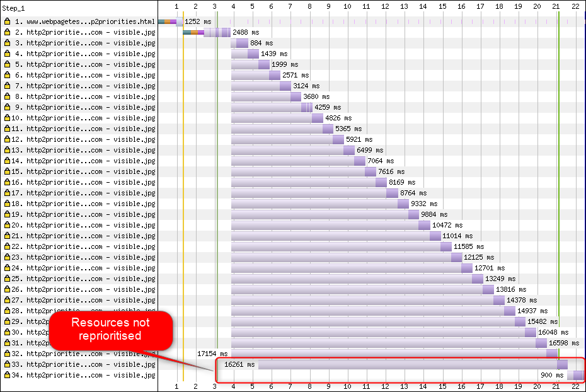Click the padlock before request 8

(x=7, y=96)
